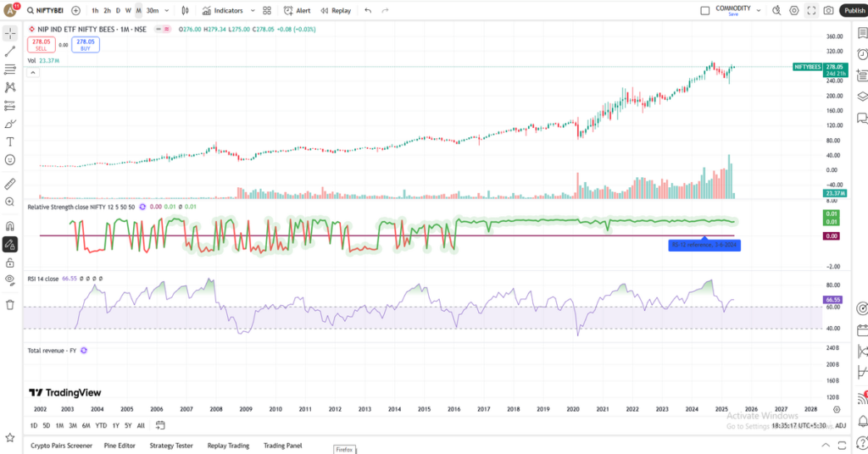Click the add symbol plus icon
The image size is (868, 454).
pyautogui.click(x=75, y=10)
